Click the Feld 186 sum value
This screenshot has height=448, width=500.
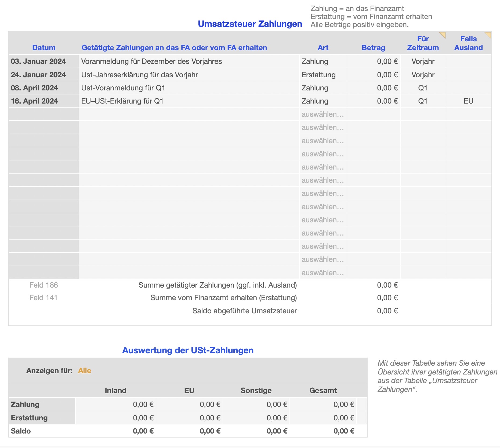[387, 285]
